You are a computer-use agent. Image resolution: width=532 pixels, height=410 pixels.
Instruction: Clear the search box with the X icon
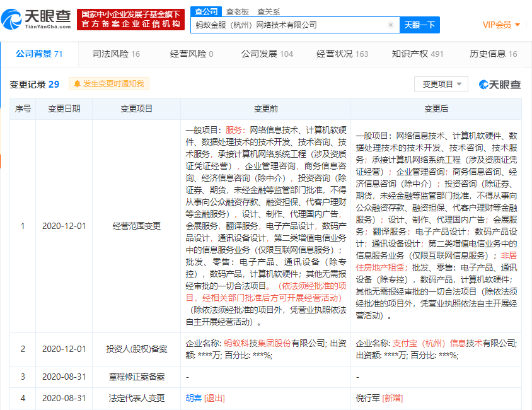coord(391,25)
